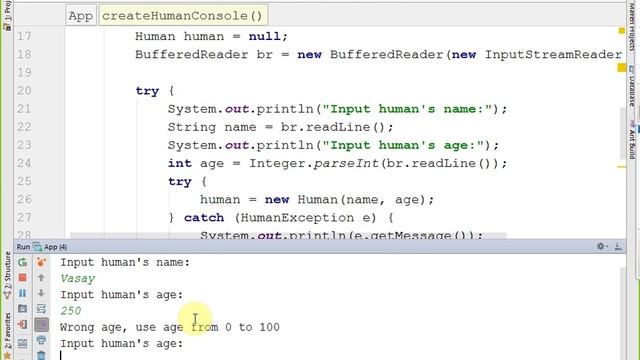Image resolution: width=640 pixels, height=360 pixels.
Task: Click the createHumanConsole() breadcrumb
Action: [x=182, y=16]
